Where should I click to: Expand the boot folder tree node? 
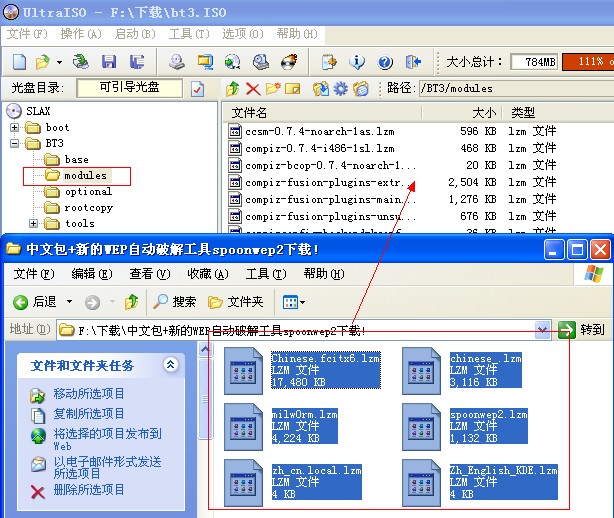[x=14, y=127]
